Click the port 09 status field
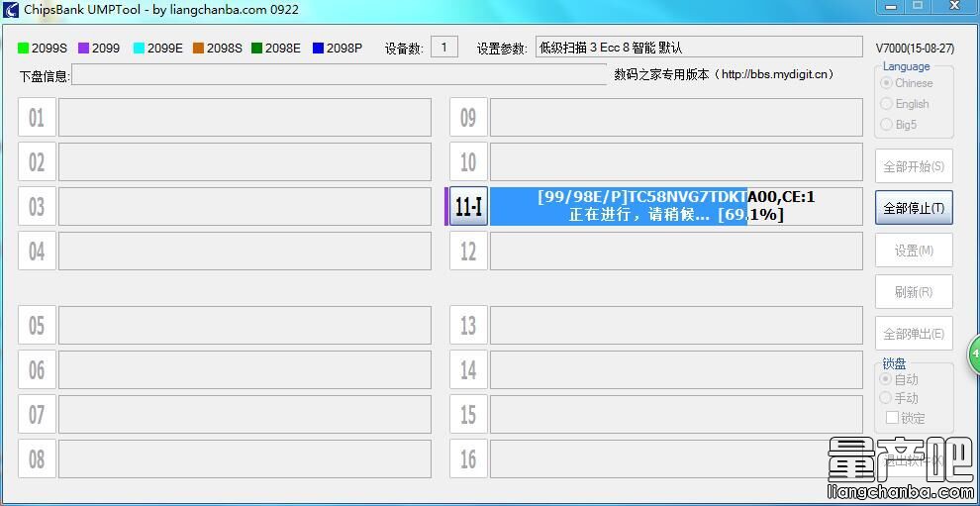This screenshot has height=506, width=980. pos(676,117)
